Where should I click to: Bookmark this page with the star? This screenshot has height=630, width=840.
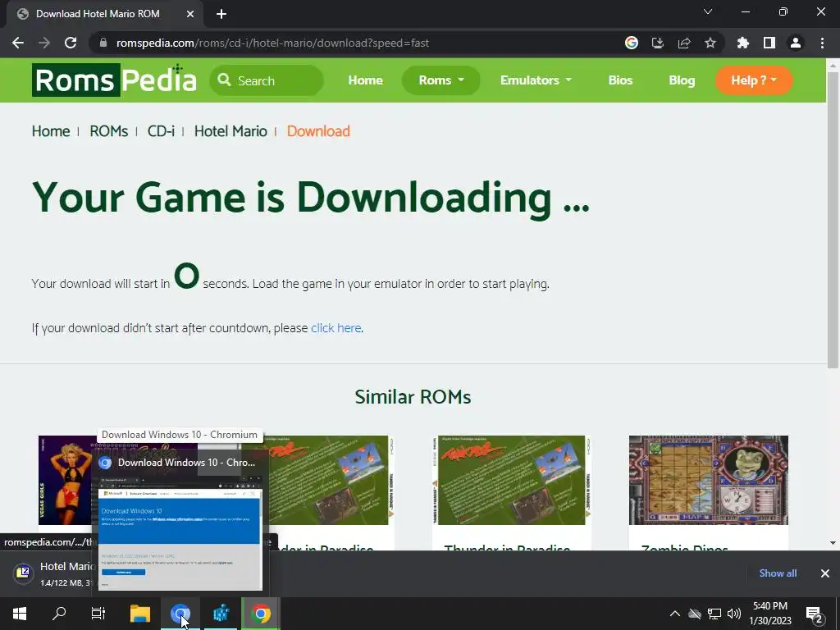(x=710, y=43)
